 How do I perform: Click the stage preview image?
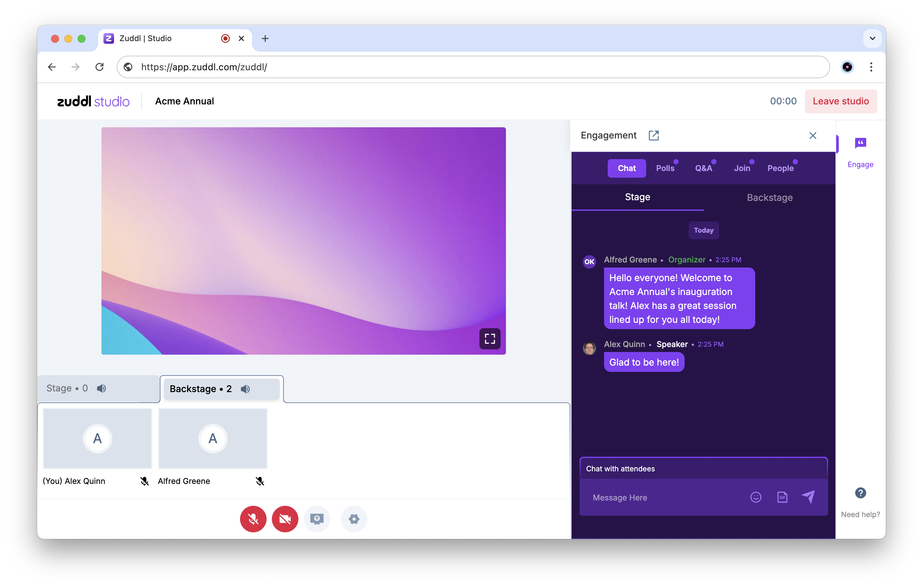304,241
